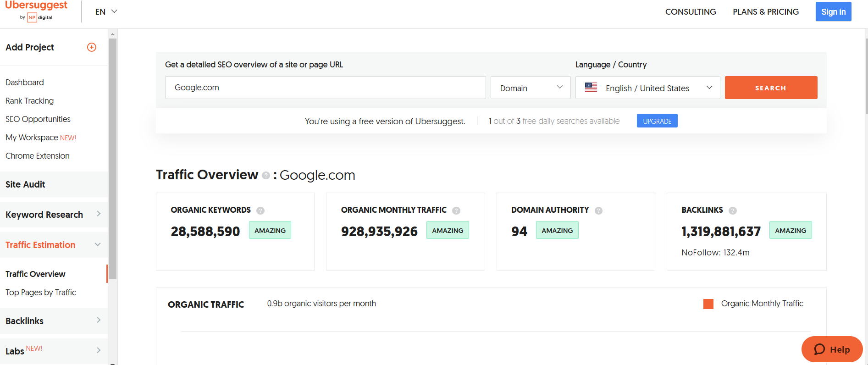Click the Backlinks card help icon

click(733, 210)
